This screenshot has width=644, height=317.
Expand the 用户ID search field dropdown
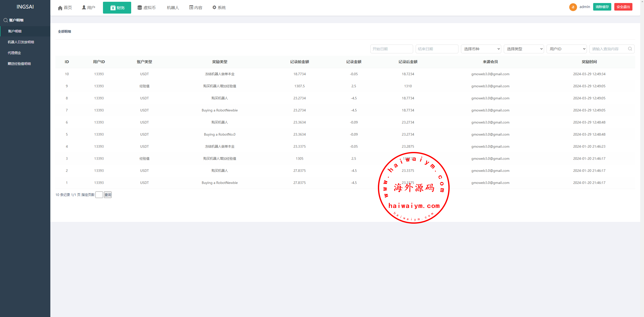coord(566,49)
